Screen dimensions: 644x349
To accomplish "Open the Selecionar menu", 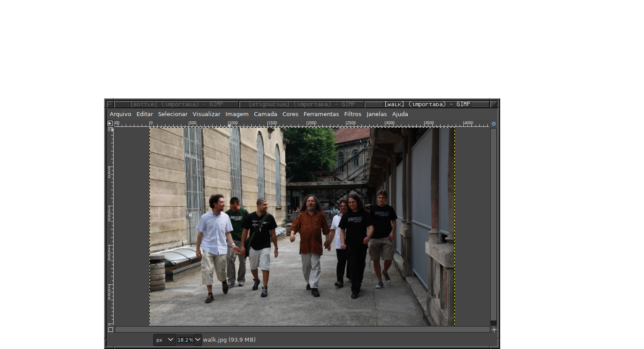I will coord(172,114).
